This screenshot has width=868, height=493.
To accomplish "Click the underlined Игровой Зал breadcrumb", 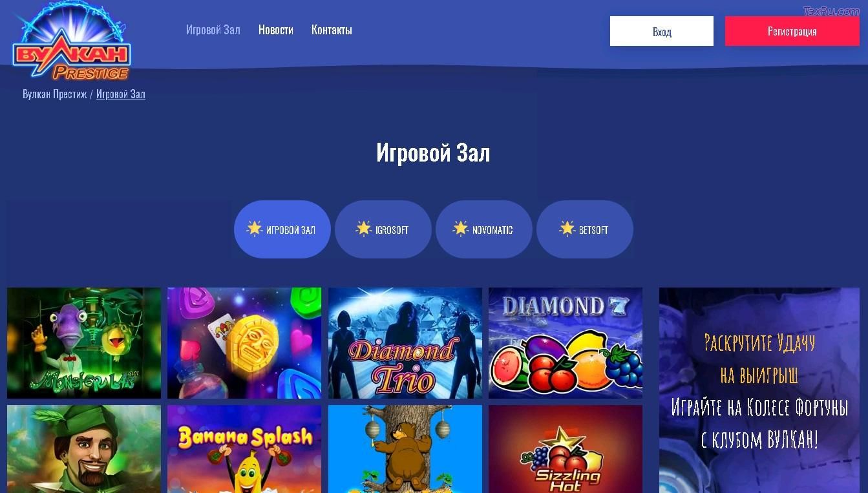I will (x=121, y=94).
